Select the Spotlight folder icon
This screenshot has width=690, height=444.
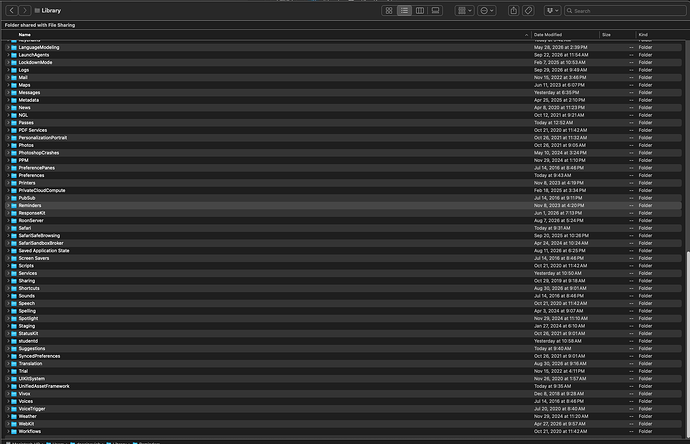point(14,318)
